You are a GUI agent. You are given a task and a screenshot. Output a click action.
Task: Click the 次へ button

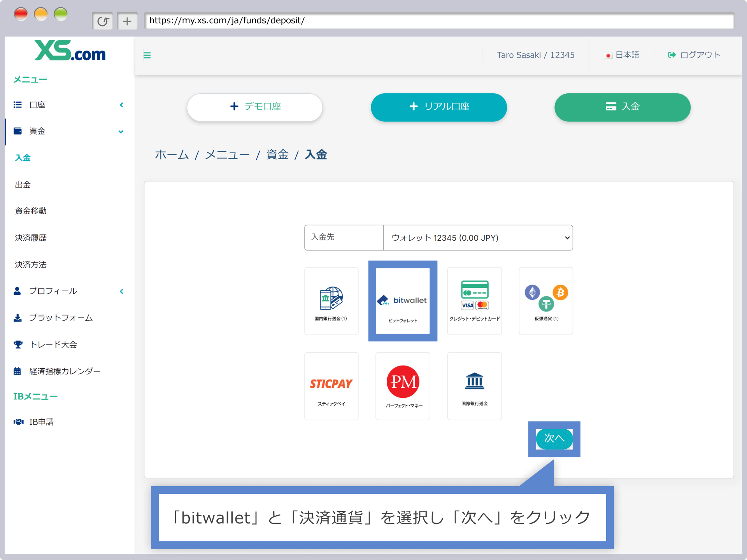pos(554,439)
